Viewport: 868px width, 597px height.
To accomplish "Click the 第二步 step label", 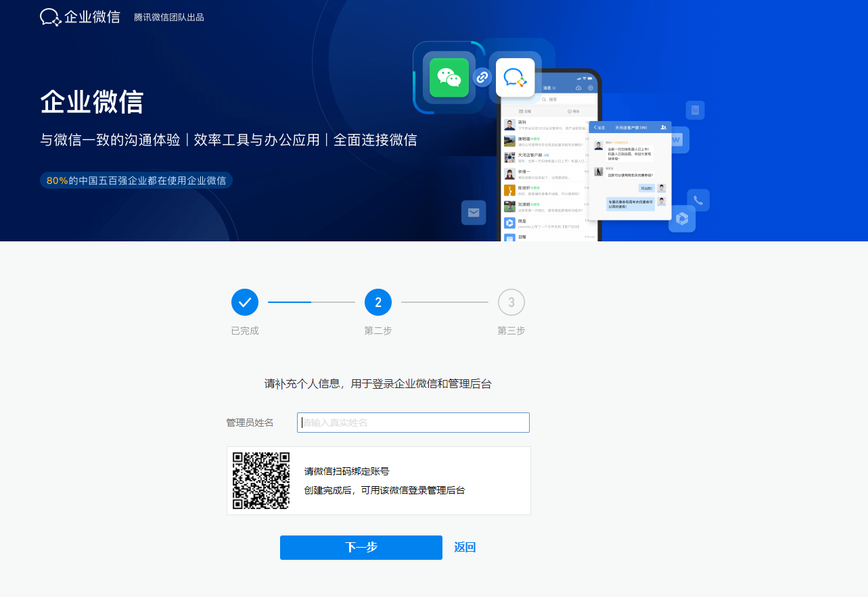I will pyautogui.click(x=378, y=331).
